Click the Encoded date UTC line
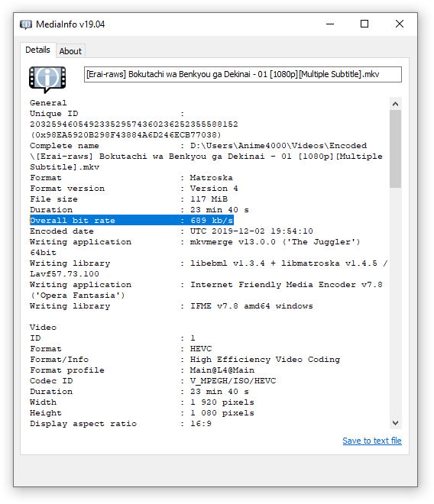 171,231
